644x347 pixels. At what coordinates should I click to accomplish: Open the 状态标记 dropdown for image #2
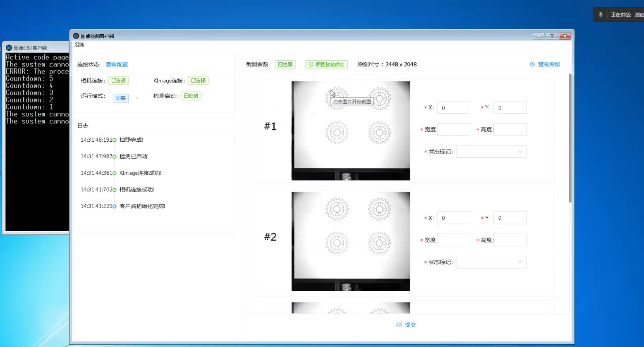[491, 262]
